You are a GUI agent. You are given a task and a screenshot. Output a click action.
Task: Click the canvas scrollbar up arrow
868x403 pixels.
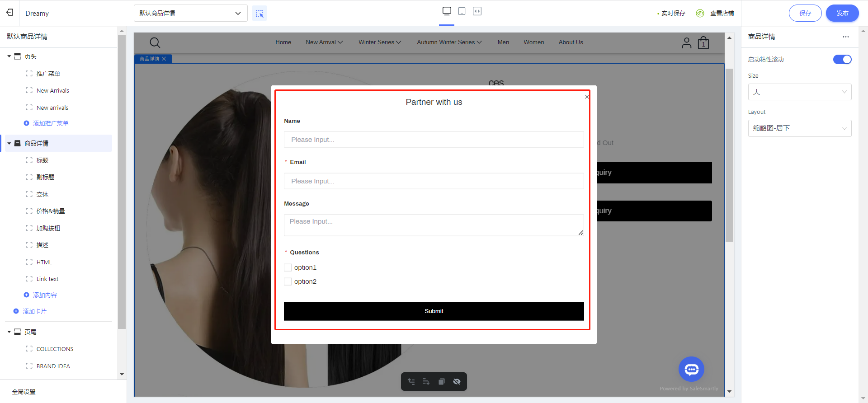coord(729,38)
